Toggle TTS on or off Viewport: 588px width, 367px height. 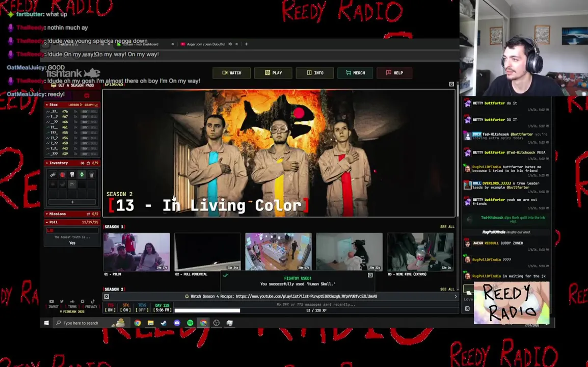coord(110,308)
